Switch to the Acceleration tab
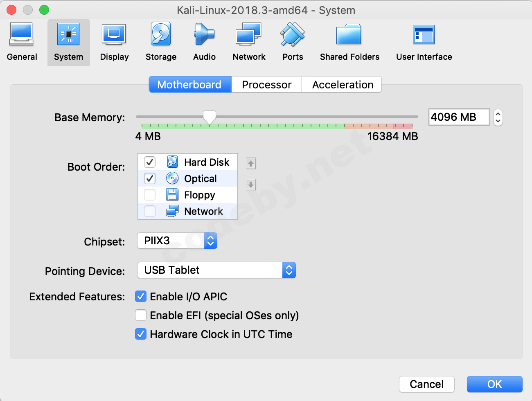 pos(342,85)
